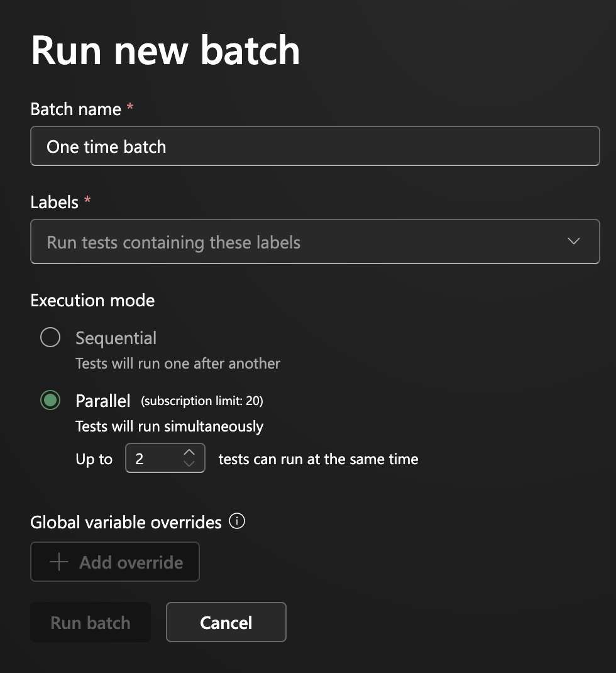Click the Batch name input field
616x673 pixels.
[x=315, y=146]
